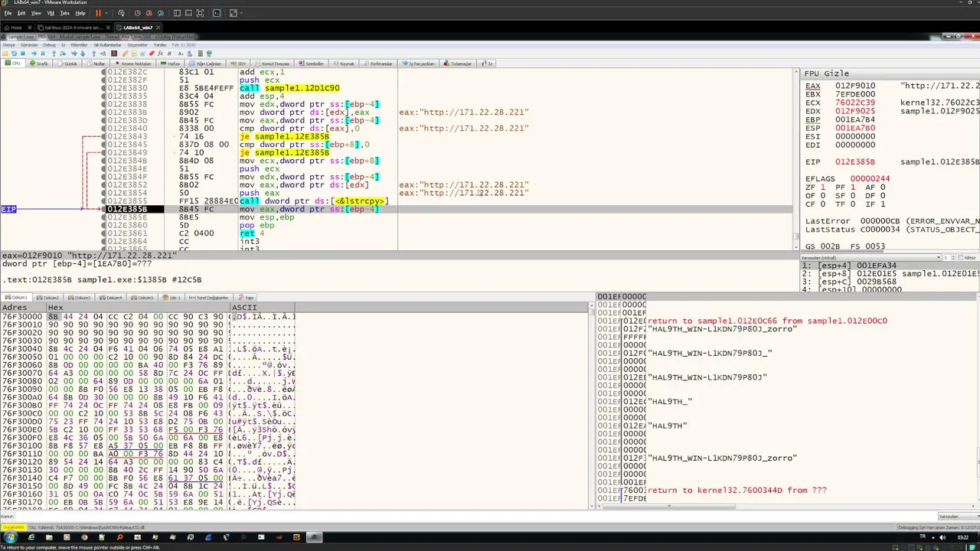
Task: Open VMware console view icon
Action: click(217, 13)
